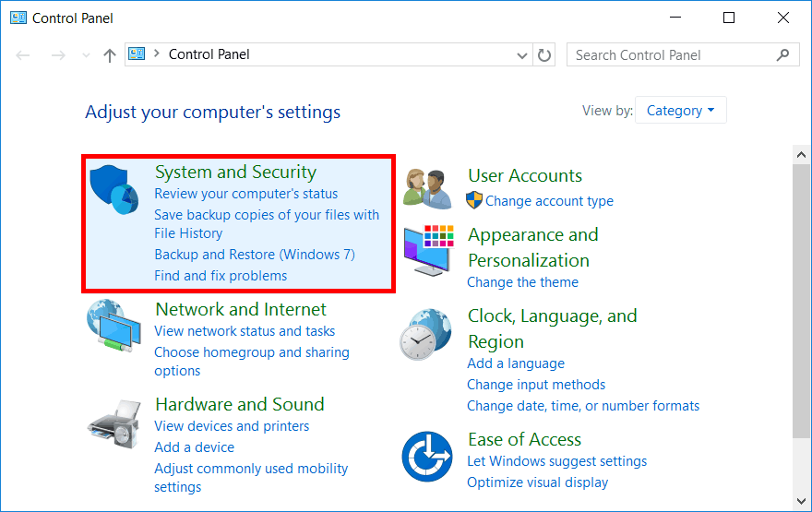Open the View by Category dropdown
The width and height of the screenshot is (812, 512).
pos(681,111)
